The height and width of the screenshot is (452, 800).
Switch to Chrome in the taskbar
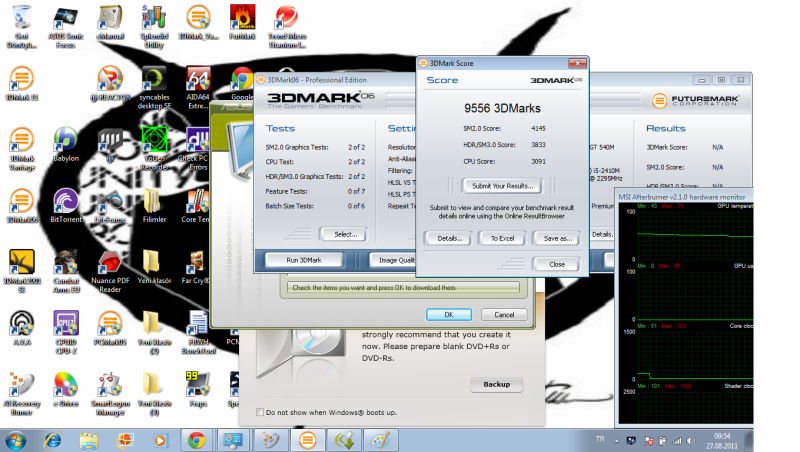click(x=196, y=440)
